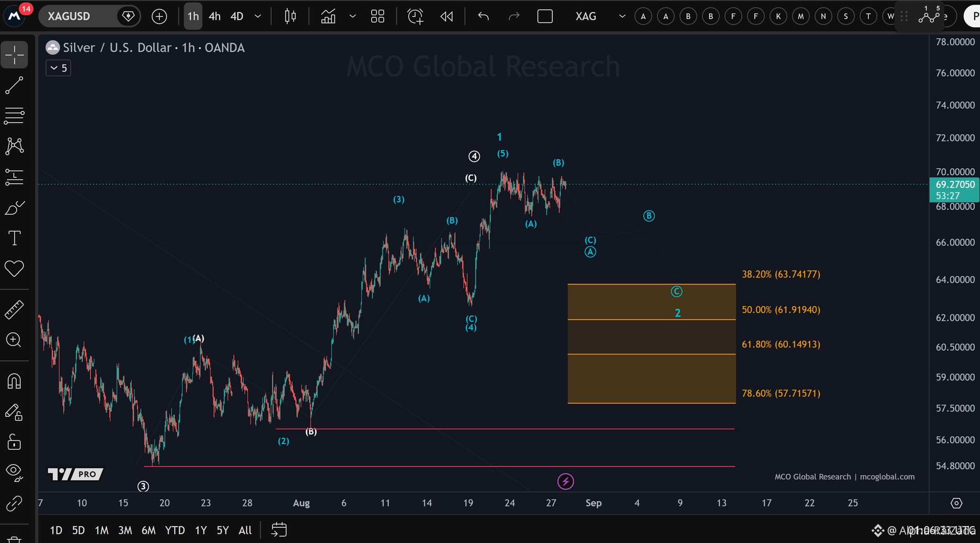The width and height of the screenshot is (980, 543).
Task: Select the trend line drawing tool
Action: [x=14, y=85]
